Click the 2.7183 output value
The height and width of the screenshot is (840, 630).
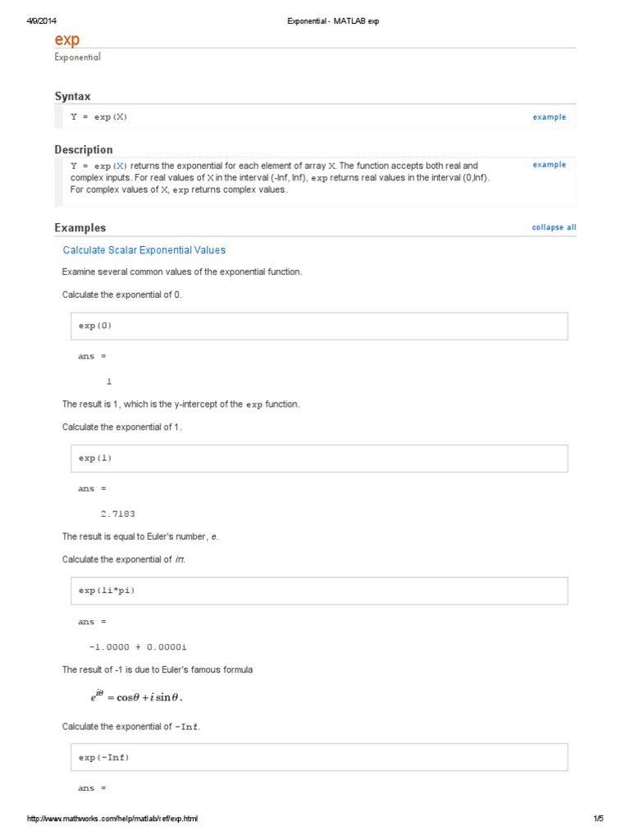[118, 514]
